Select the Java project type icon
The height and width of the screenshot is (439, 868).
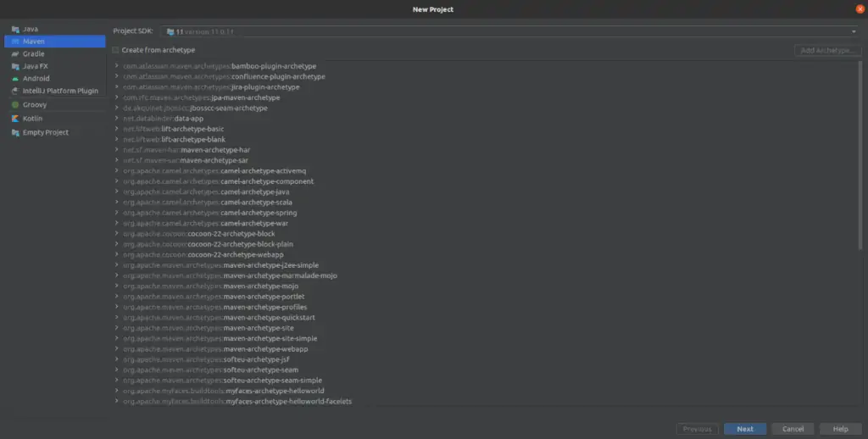[15, 29]
